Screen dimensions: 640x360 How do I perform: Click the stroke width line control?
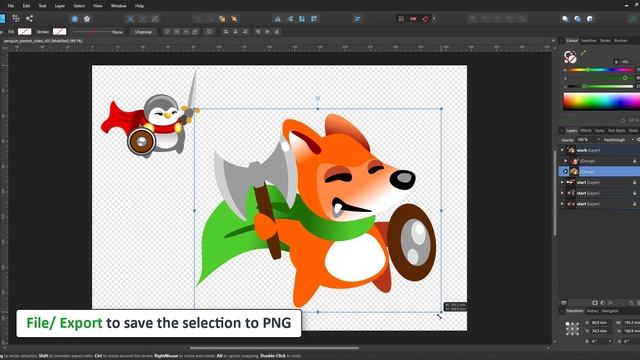[x=92, y=31]
